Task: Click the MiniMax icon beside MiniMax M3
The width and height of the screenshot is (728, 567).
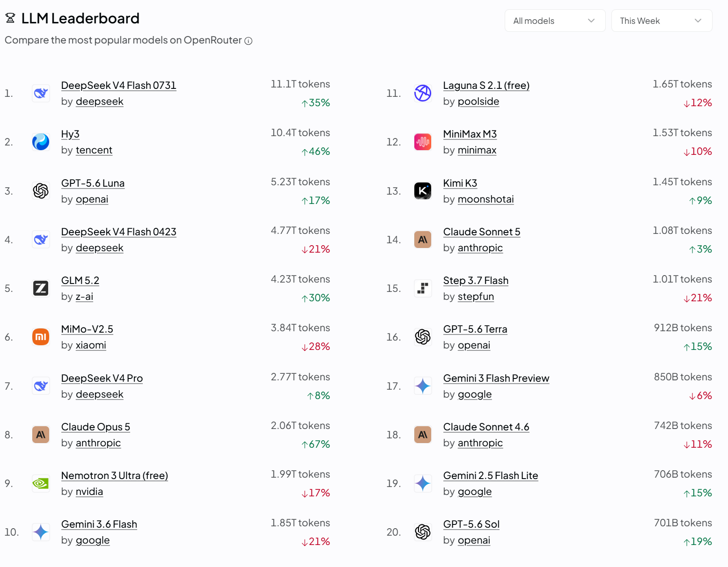Action: (423, 142)
